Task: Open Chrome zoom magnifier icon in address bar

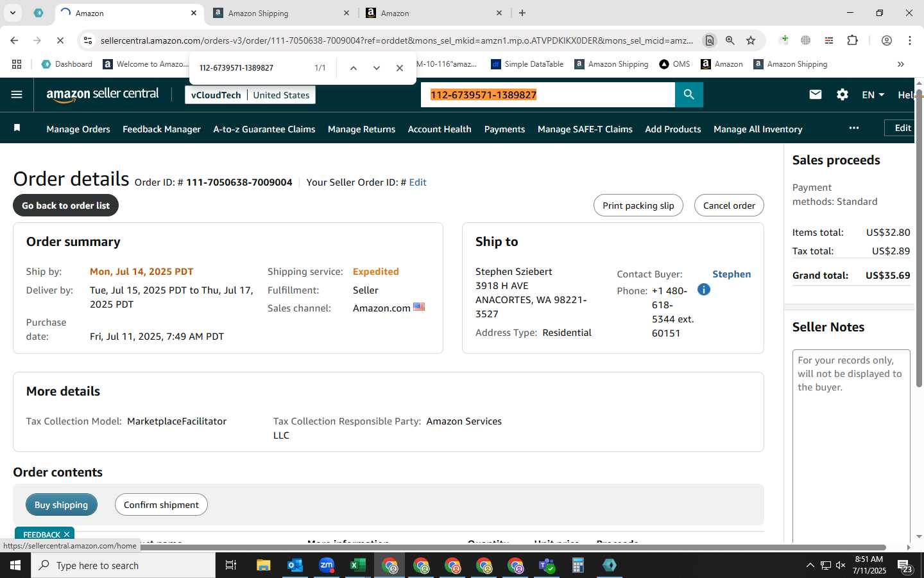Action: [x=730, y=40]
